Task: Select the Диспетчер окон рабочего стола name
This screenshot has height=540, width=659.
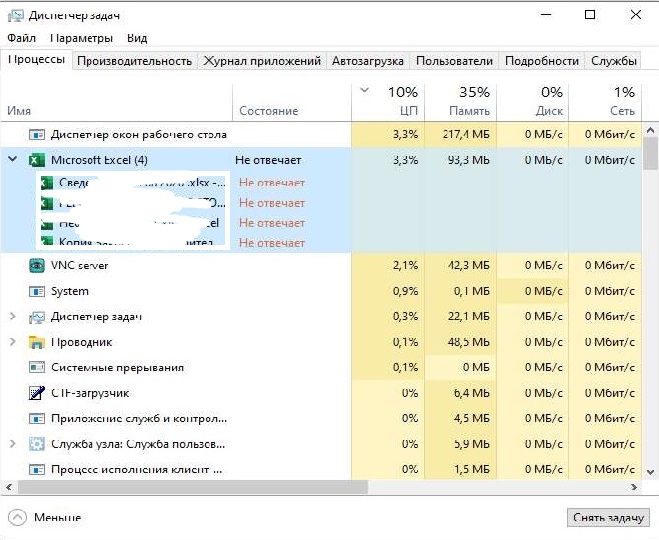Action: pyautogui.click(x=139, y=134)
